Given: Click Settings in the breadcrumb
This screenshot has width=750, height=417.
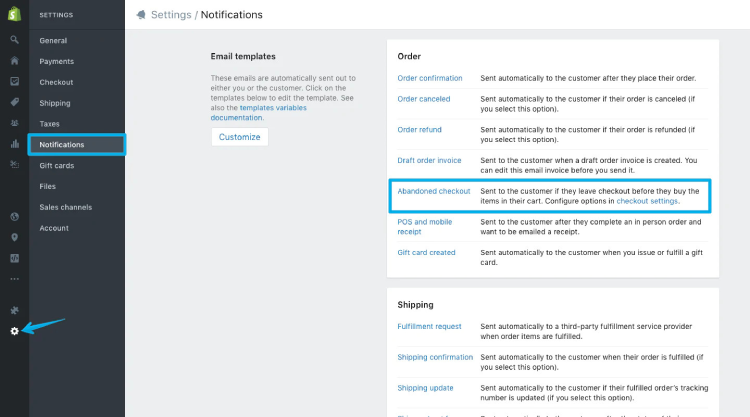Looking at the screenshot, I should (171, 15).
